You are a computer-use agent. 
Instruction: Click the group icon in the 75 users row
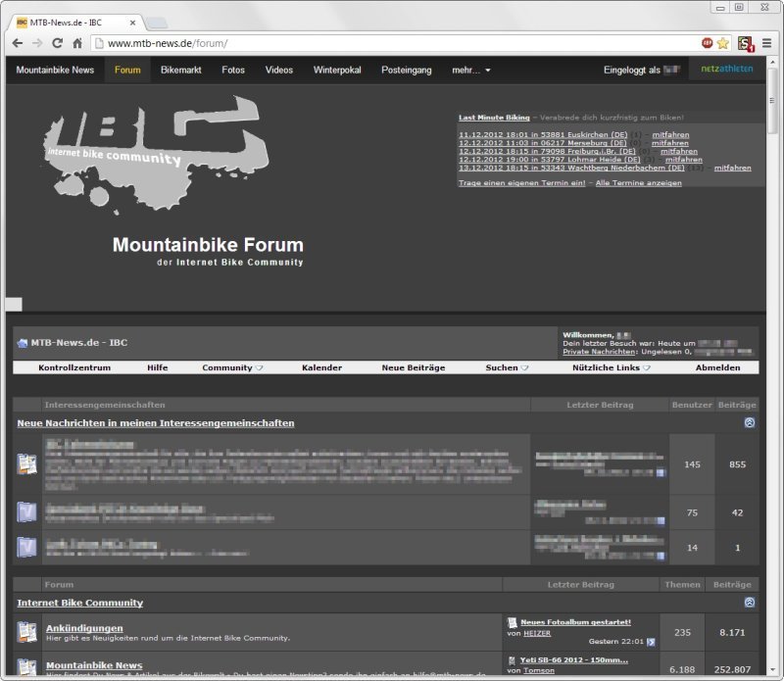pos(27,512)
